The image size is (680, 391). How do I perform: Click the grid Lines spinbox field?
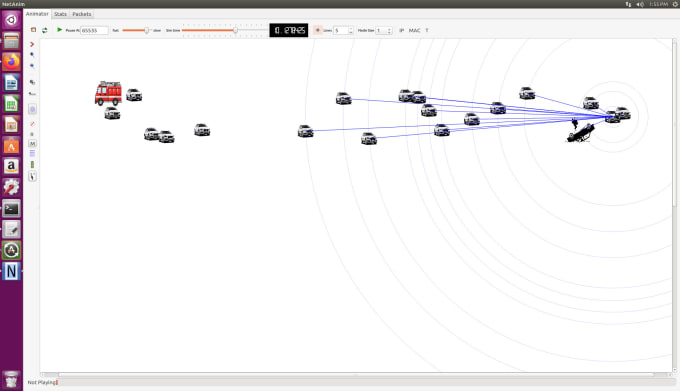[340, 30]
